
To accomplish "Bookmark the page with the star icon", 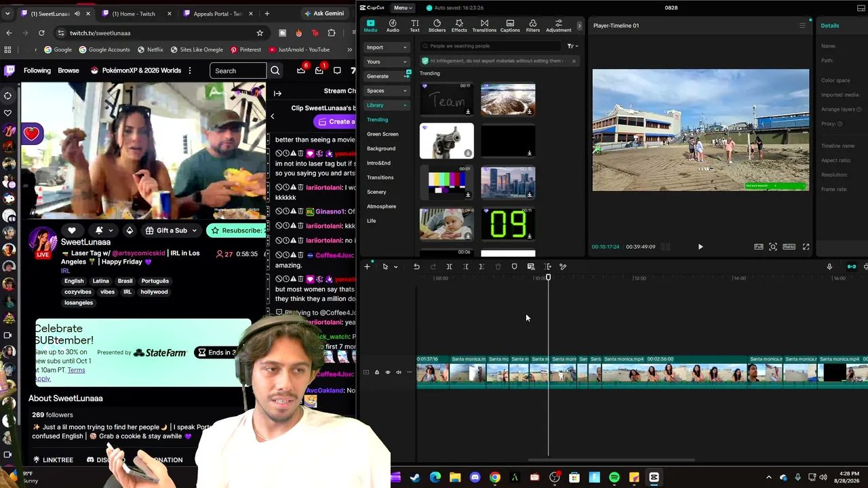I will (260, 33).
